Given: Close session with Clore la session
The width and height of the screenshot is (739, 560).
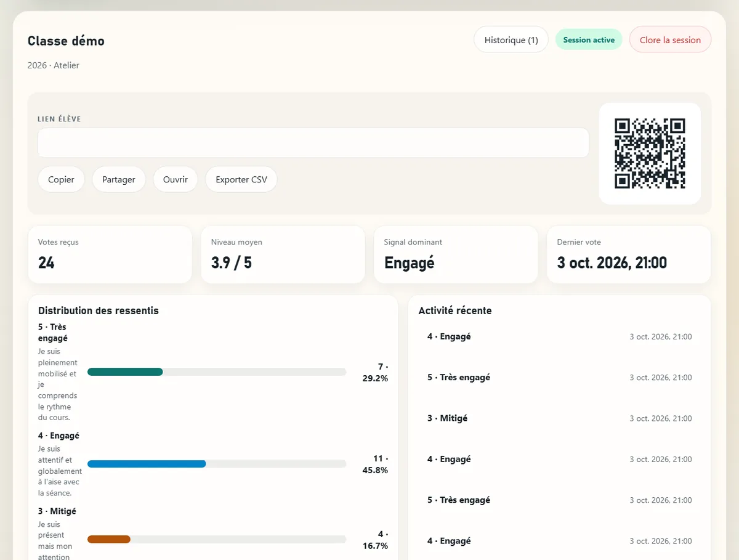Looking at the screenshot, I should pos(670,40).
